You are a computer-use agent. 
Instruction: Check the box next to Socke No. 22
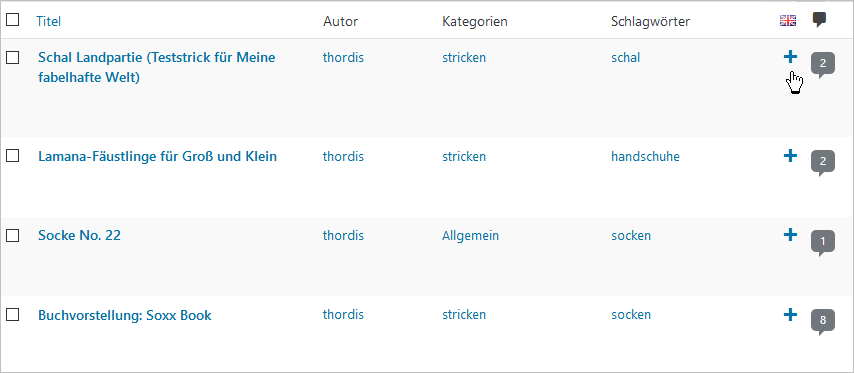[x=13, y=235]
